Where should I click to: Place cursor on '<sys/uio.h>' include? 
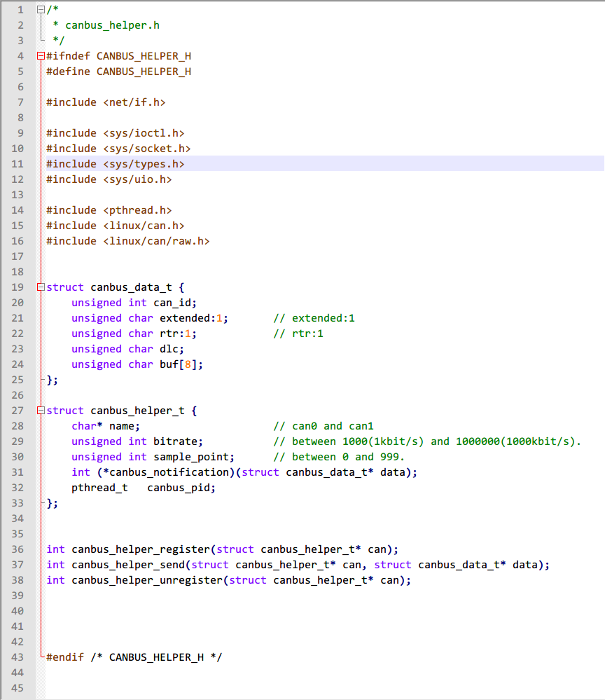point(137,179)
